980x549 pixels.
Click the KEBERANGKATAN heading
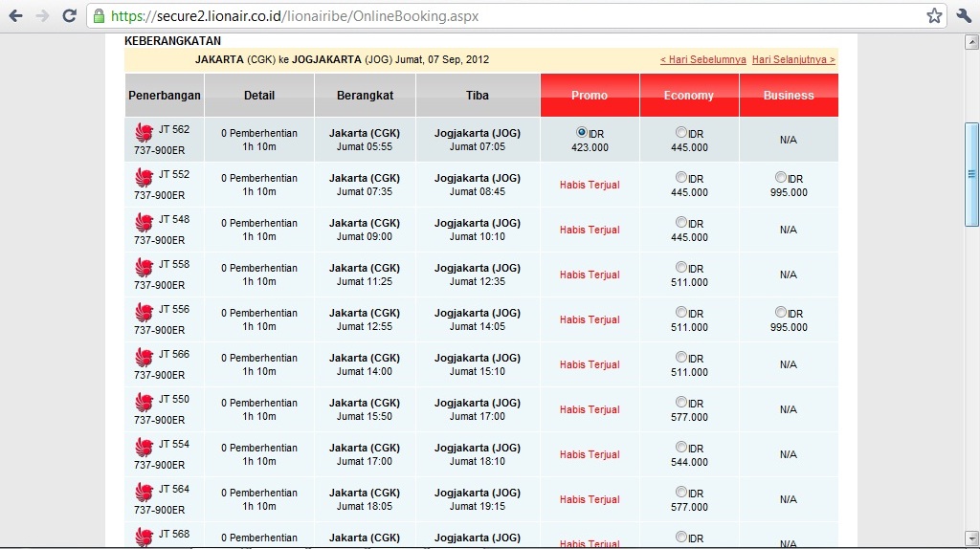(172, 41)
